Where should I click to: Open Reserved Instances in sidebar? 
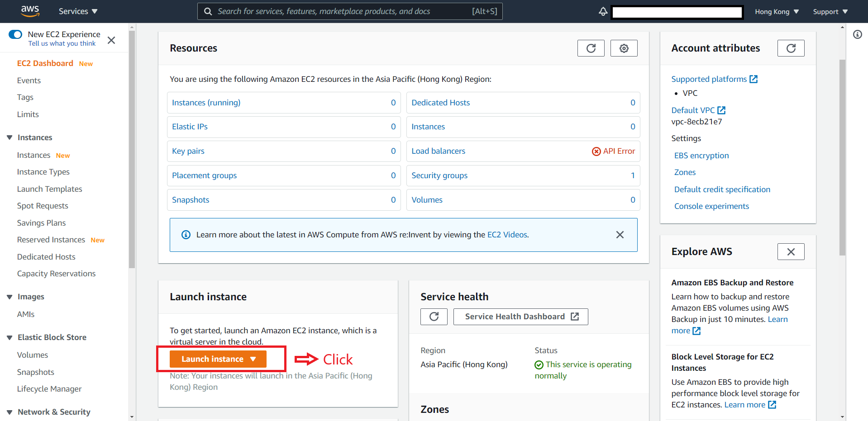click(51, 240)
